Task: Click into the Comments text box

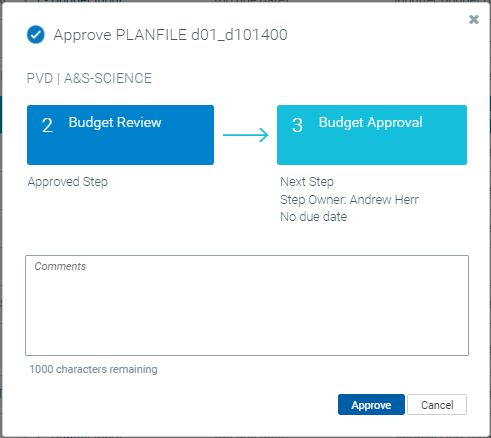Action: (247, 305)
